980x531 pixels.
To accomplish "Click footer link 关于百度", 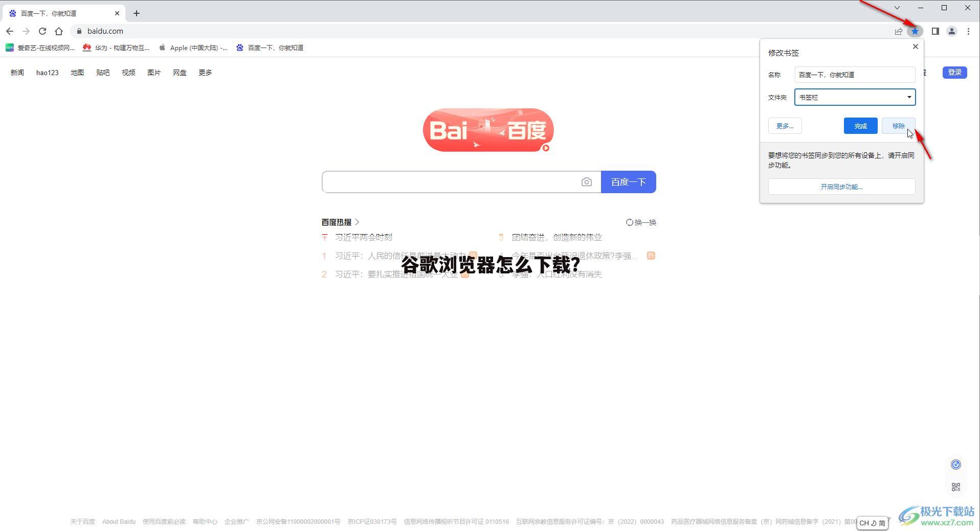I will (82, 522).
